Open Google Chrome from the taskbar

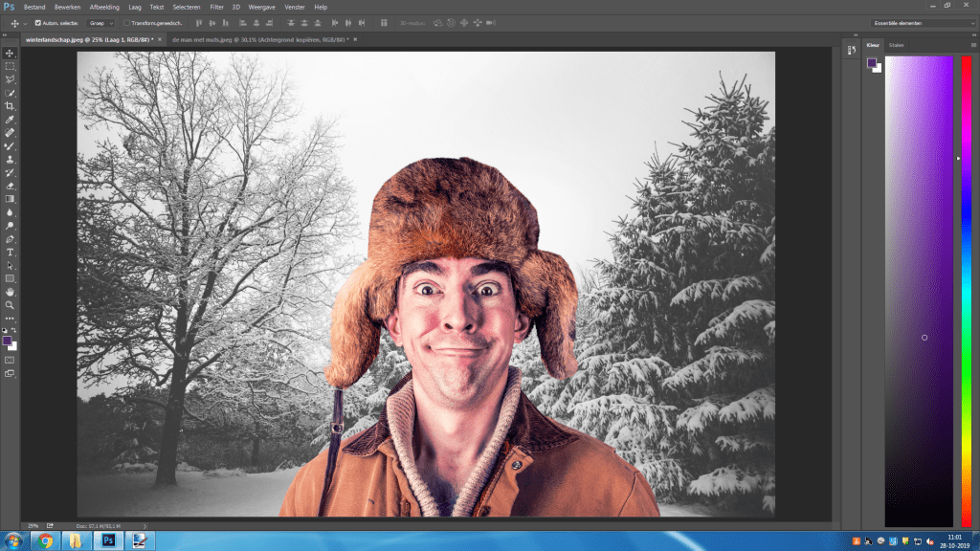click(45, 540)
